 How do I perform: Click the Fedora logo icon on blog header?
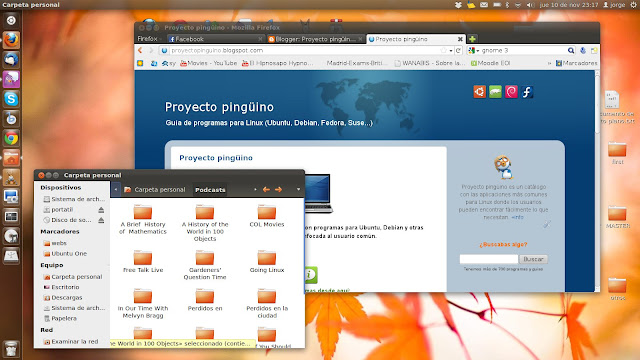(x=527, y=92)
